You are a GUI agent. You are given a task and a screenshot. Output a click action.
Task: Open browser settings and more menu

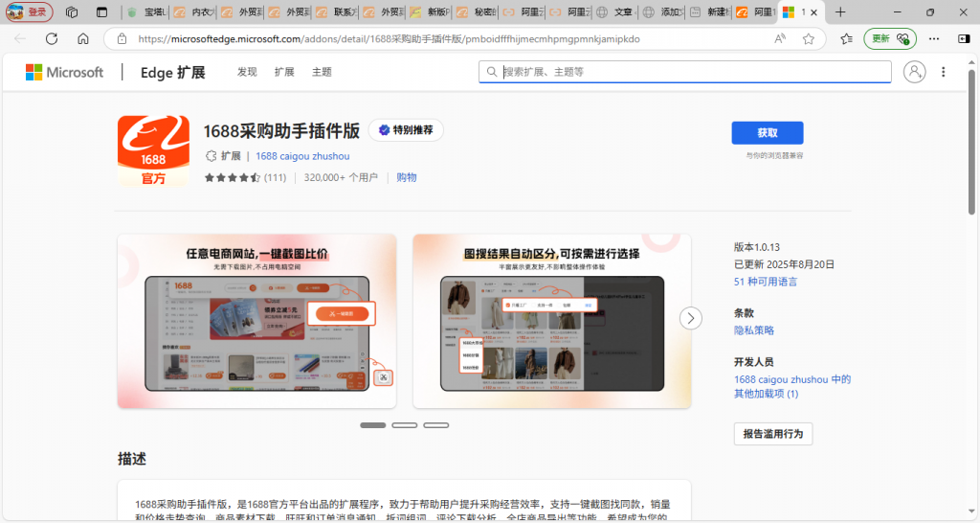coord(934,38)
